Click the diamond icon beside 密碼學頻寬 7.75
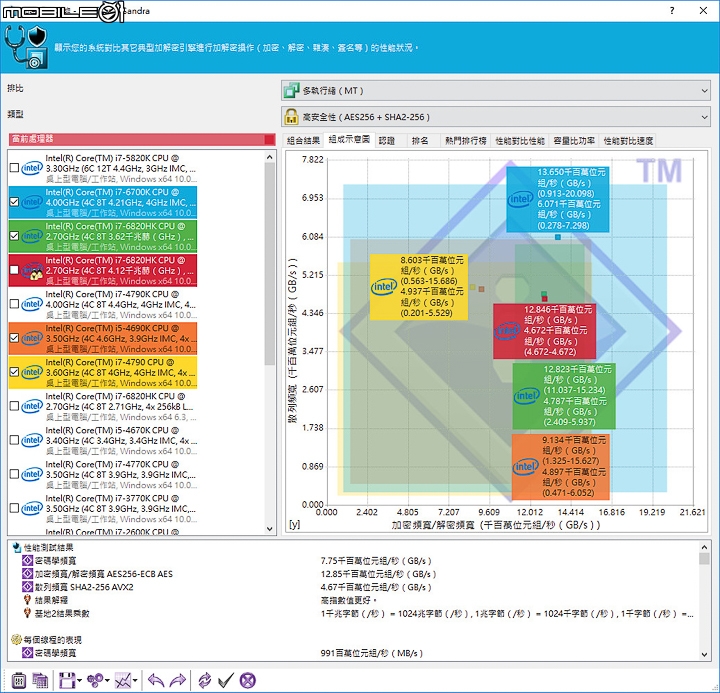The height and width of the screenshot is (693, 720). pos(28,560)
